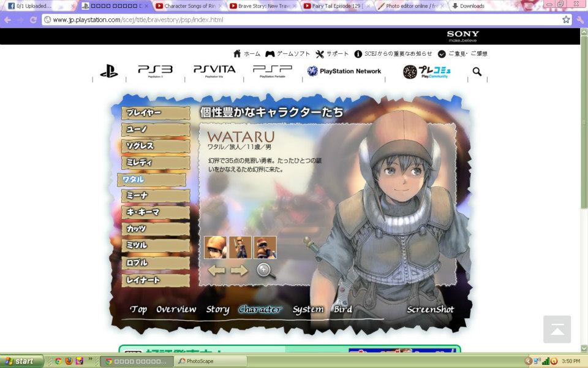The height and width of the screenshot is (368, 588).
Task: Go to home via house icon
Action: click(x=246, y=54)
